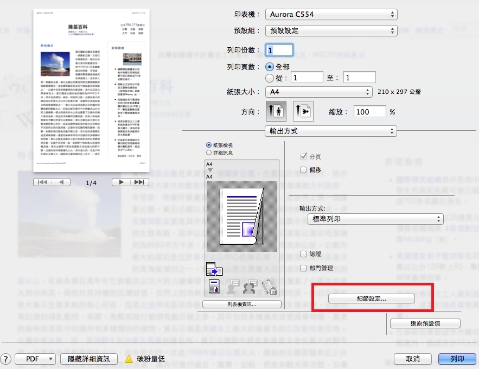Go to next preview page
479x369 pixels.
point(121,182)
